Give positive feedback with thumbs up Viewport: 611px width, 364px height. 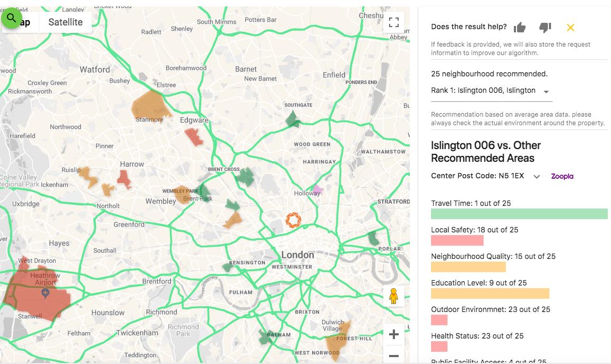519,27
